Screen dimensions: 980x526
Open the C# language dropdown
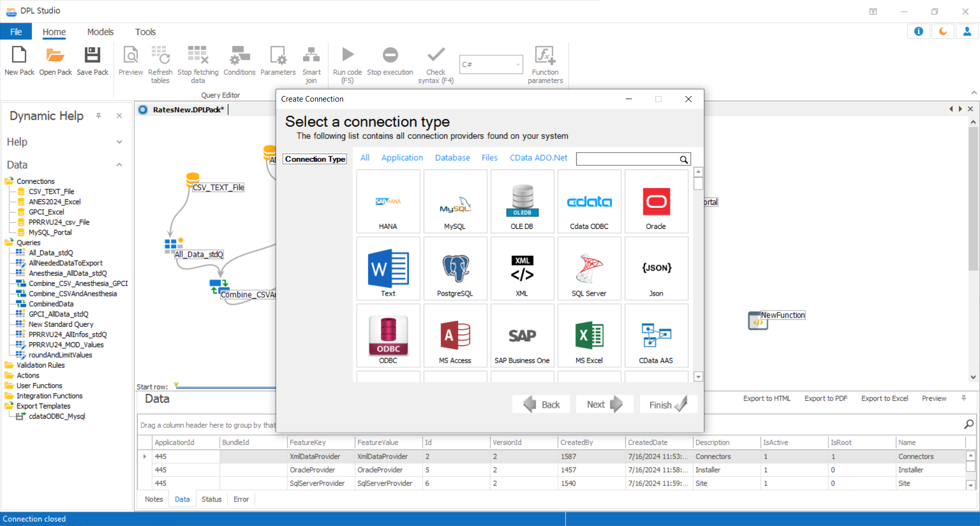click(x=518, y=65)
